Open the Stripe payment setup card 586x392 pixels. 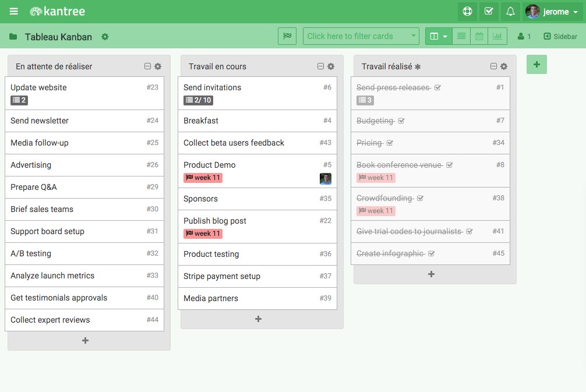pos(257,276)
